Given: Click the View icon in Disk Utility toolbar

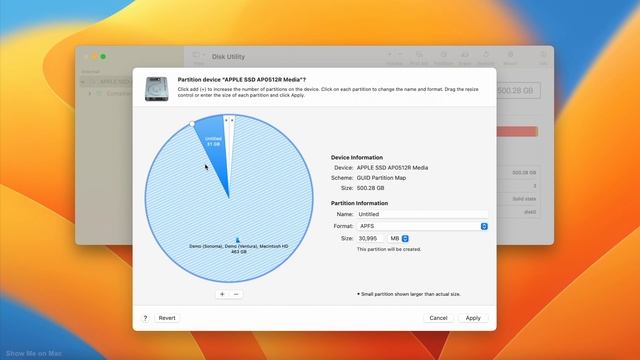Looking at the screenshot, I should tap(199, 56).
